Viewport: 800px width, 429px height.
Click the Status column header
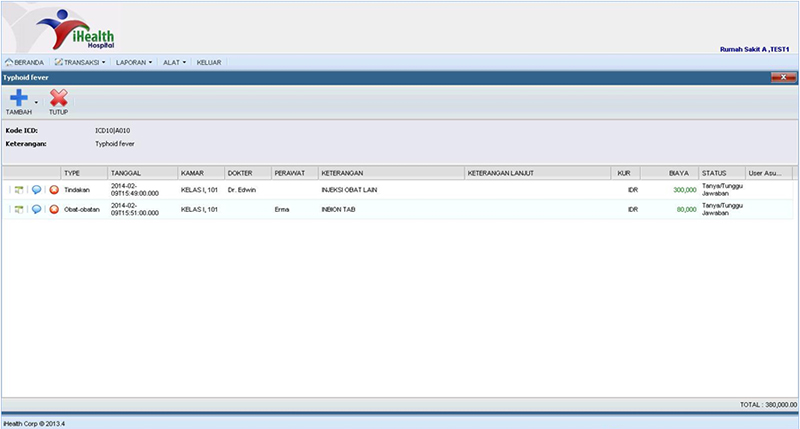click(720, 173)
